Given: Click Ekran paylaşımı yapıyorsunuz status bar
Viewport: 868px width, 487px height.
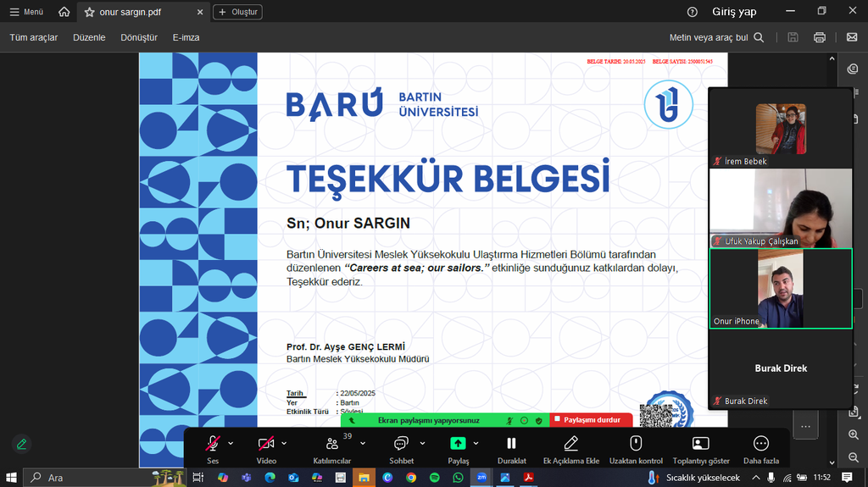Looking at the screenshot, I should click(x=428, y=421).
